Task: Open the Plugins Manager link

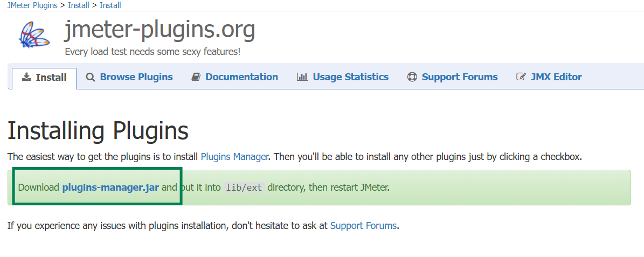Action: [234, 157]
